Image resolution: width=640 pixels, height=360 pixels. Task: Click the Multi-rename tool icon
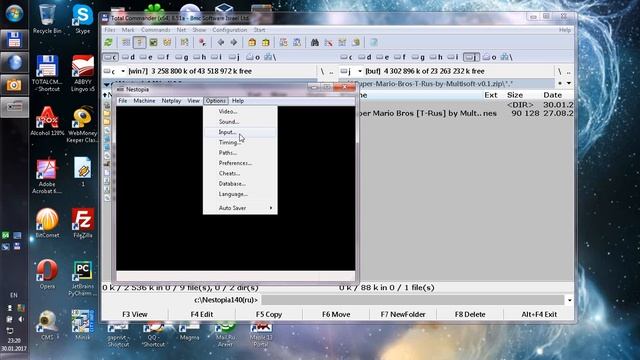pyautogui.click(x=329, y=42)
